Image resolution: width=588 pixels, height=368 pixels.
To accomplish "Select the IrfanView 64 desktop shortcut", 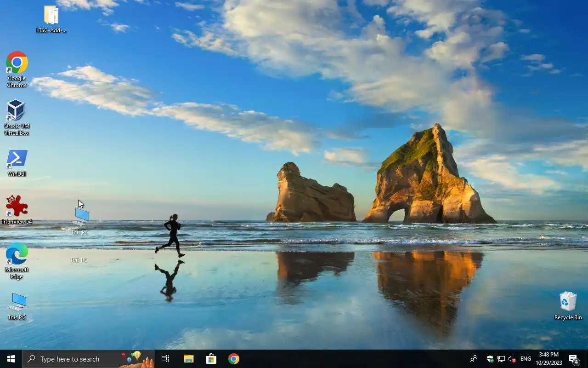I will click(17, 210).
